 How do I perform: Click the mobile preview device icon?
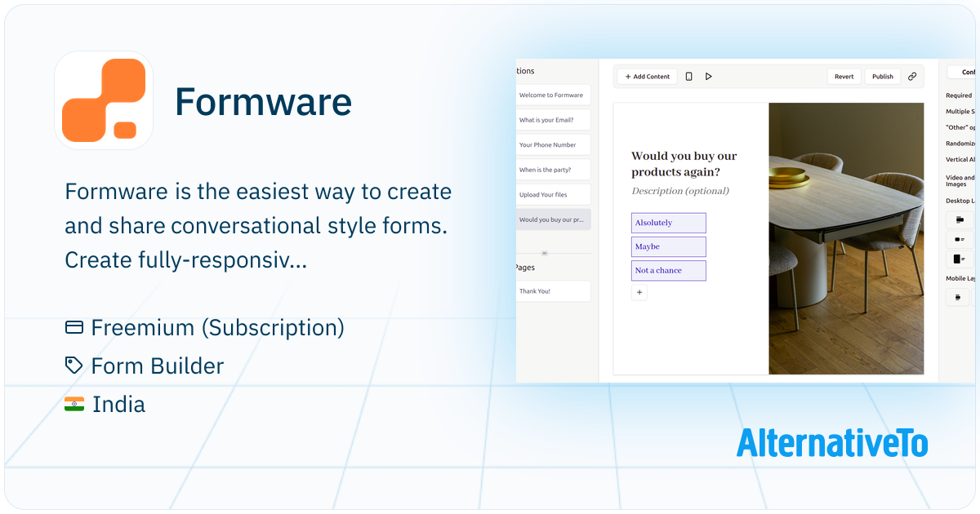point(688,77)
